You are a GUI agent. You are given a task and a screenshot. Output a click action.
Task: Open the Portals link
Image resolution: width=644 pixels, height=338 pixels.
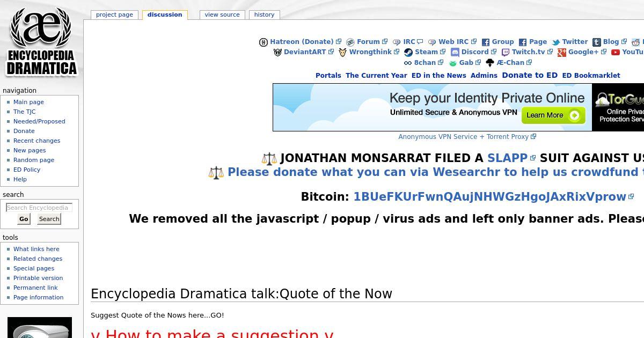328,76
